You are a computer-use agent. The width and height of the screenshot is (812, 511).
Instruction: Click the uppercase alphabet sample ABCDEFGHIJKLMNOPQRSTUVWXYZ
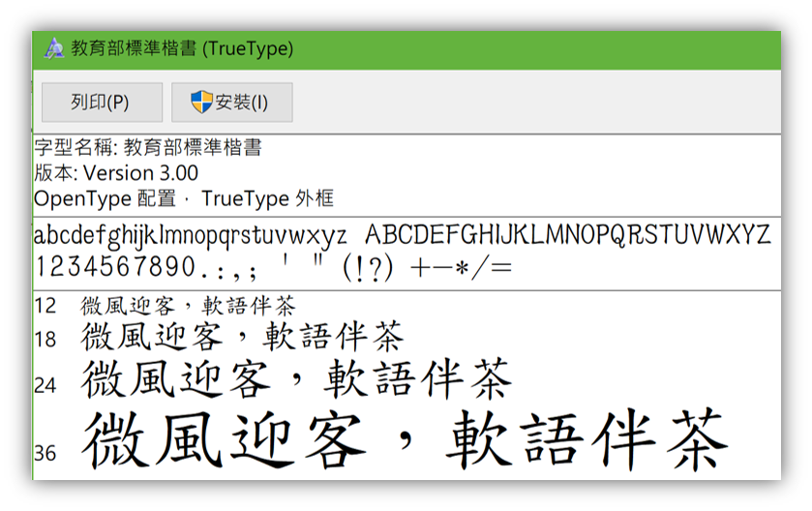click(567, 235)
